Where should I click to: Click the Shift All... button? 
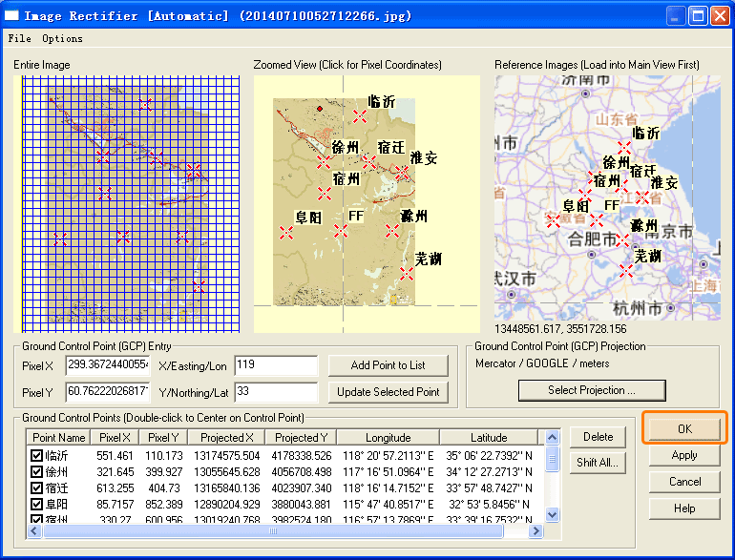tap(598, 463)
